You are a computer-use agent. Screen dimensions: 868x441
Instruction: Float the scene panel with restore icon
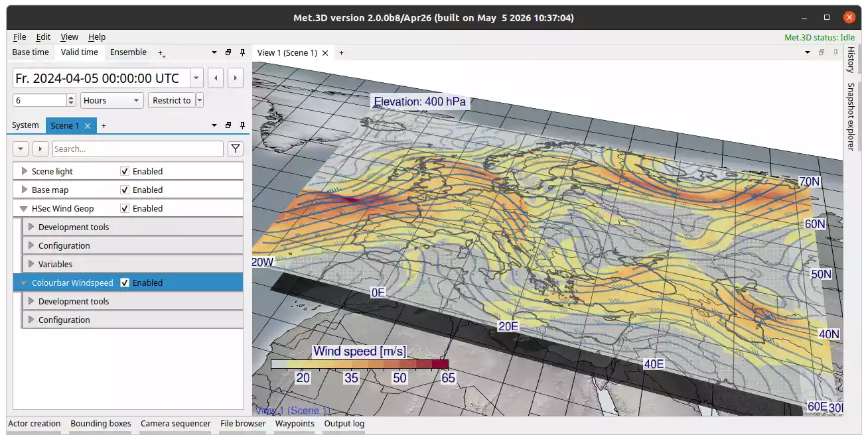click(228, 125)
